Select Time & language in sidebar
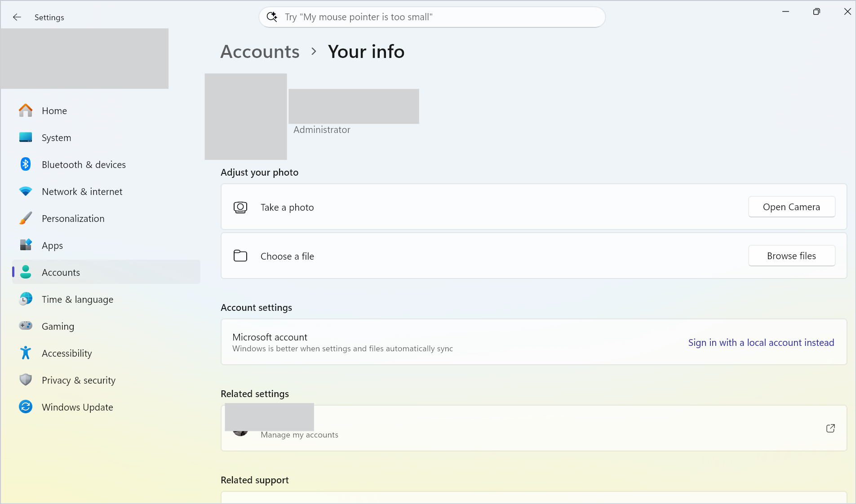The width and height of the screenshot is (856, 504). pos(106,299)
